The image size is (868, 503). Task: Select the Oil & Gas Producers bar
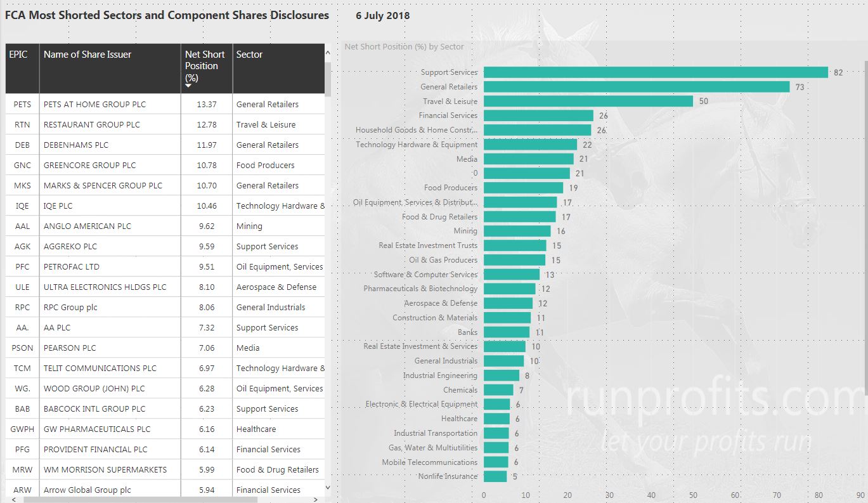coord(514,260)
